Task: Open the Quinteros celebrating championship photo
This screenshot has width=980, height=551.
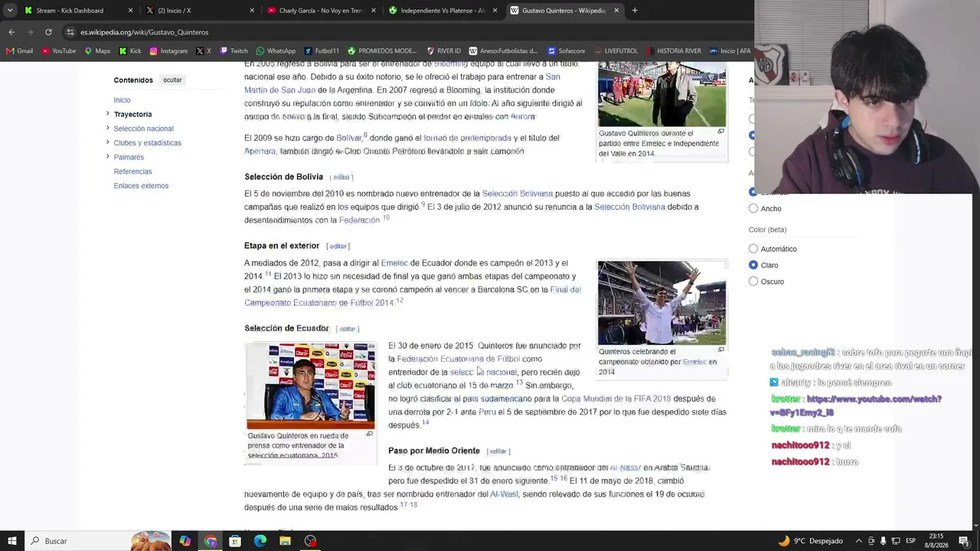Action: (x=661, y=303)
